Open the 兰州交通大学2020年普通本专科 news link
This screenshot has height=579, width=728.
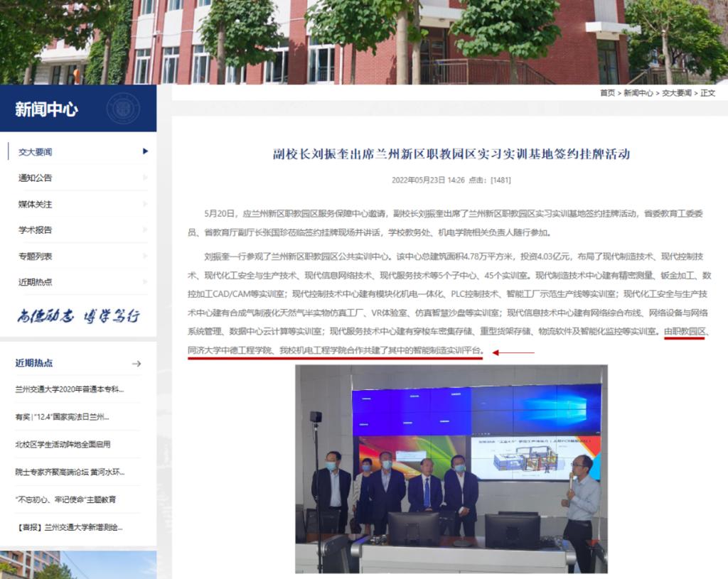pos(70,389)
